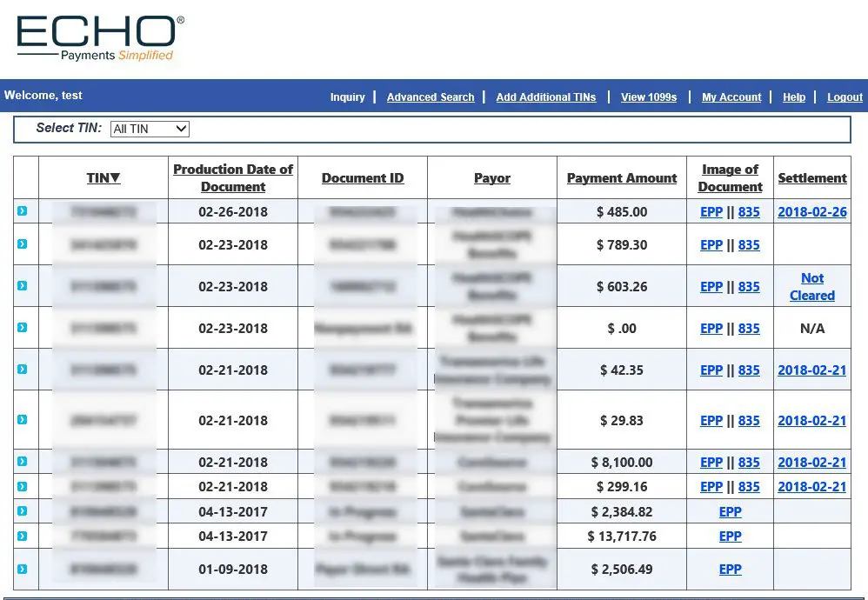Open the EPP image for the $485.00 payment
868x600 pixels.
coord(711,211)
